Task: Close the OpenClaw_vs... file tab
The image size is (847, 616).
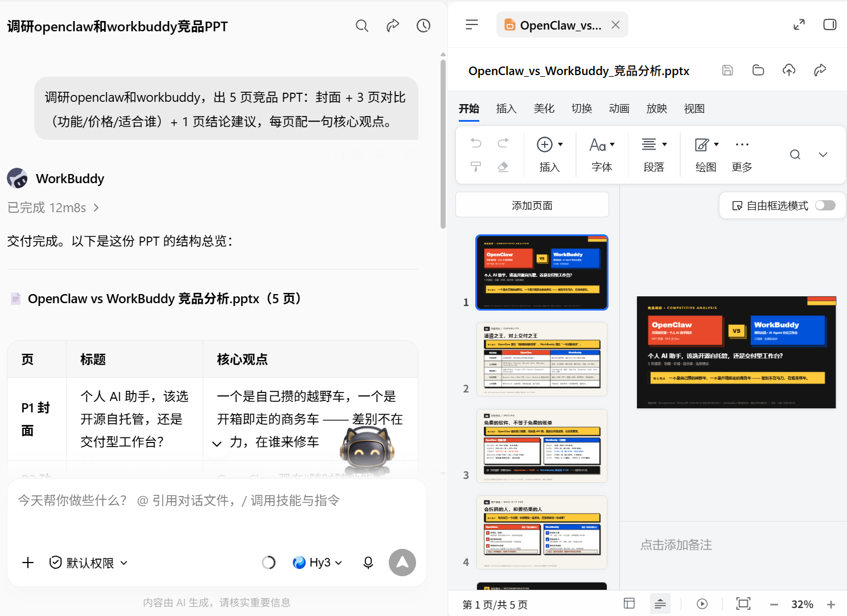Action: (x=615, y=25)
